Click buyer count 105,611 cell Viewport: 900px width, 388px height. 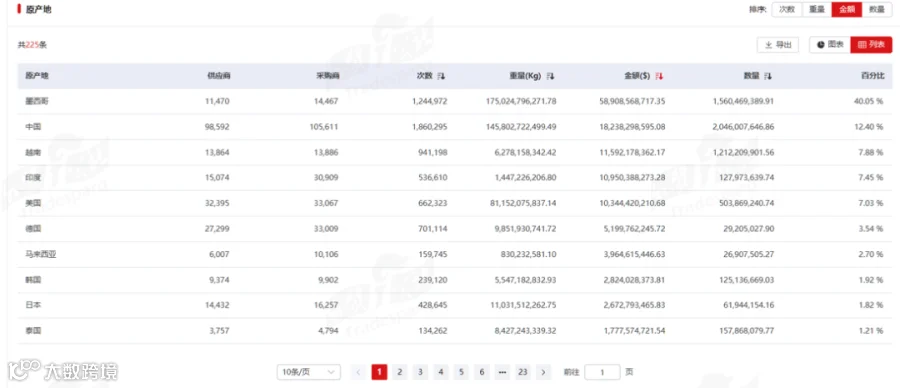[x=324, y=127]
